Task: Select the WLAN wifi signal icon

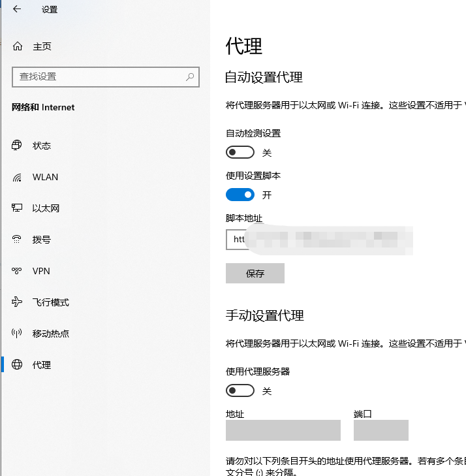Action: click(x=18, y=177)
